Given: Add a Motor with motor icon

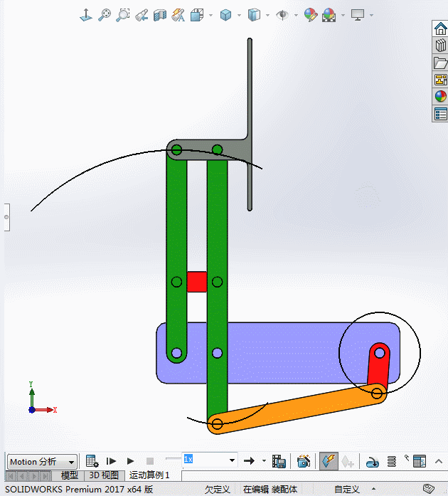Looking at the screenshot, I should [x=373, y=462].
